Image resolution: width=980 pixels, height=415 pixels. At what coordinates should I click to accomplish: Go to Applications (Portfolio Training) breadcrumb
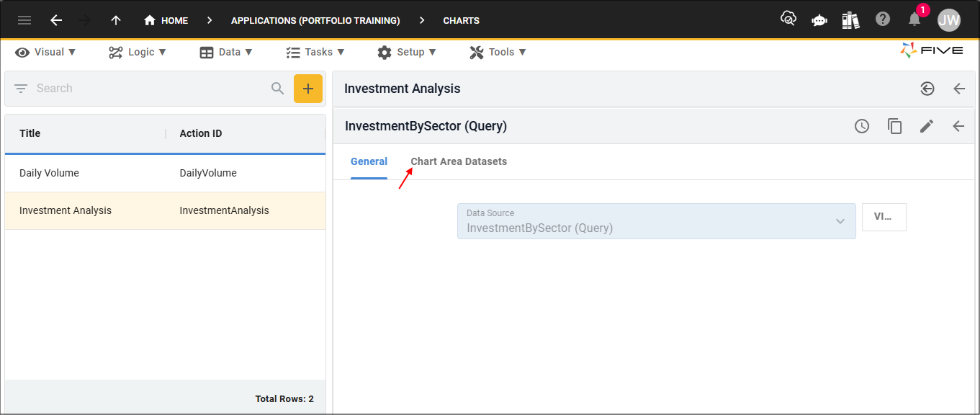point(315,20)
